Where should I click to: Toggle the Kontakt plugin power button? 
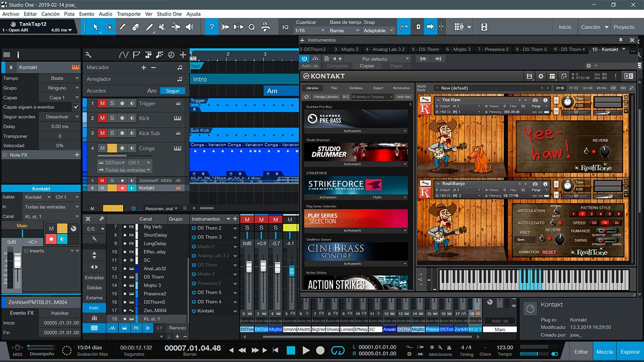coord(305,58)
